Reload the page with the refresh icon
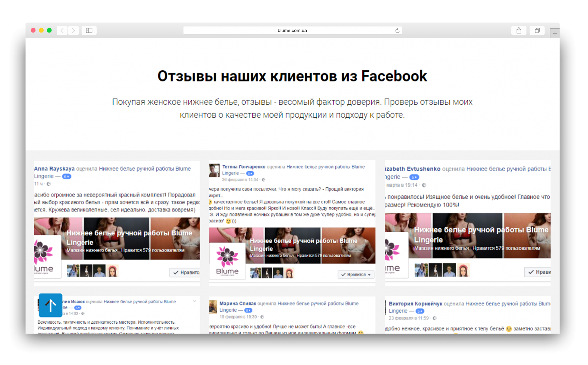This screenshot has width=588, height=365. click(397, 31)
